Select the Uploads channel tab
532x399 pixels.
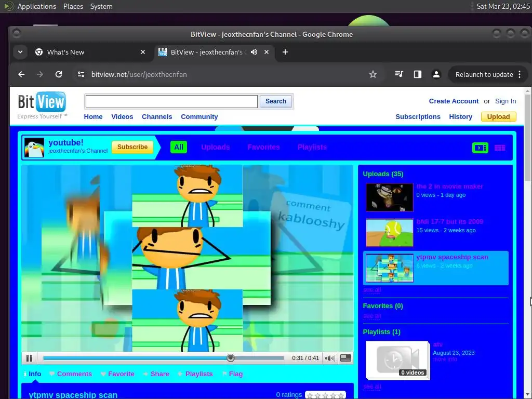[x=215, y=147]
